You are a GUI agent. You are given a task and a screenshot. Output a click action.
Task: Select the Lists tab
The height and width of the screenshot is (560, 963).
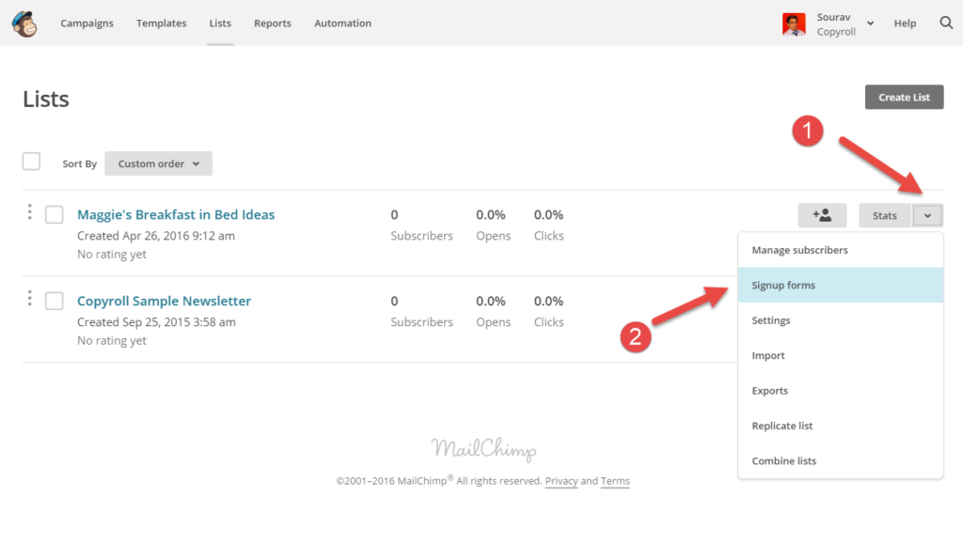point(220,23)
